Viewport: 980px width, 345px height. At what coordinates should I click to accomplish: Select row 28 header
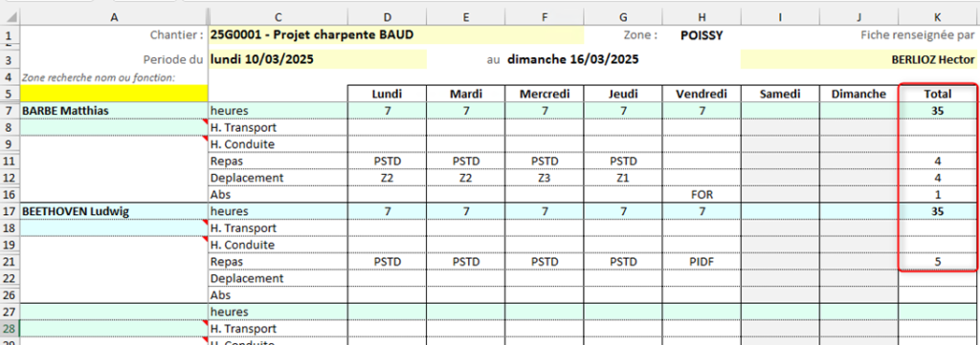pos(10,328)
